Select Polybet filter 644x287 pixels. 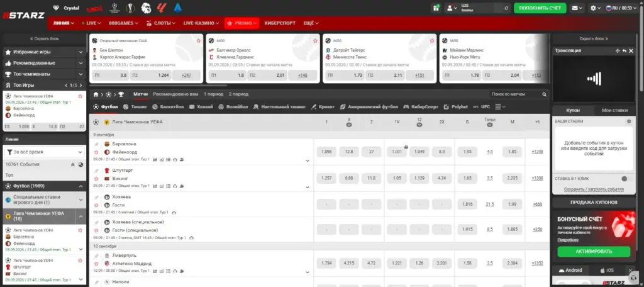pyautogui.click(x=456, y=107)
